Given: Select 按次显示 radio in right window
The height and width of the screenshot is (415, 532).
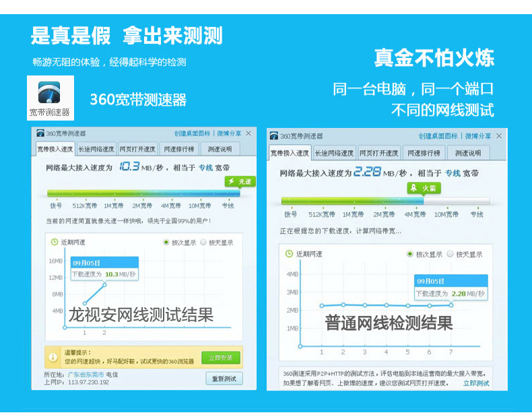Looking at the screenshot, I should (410, 254).
